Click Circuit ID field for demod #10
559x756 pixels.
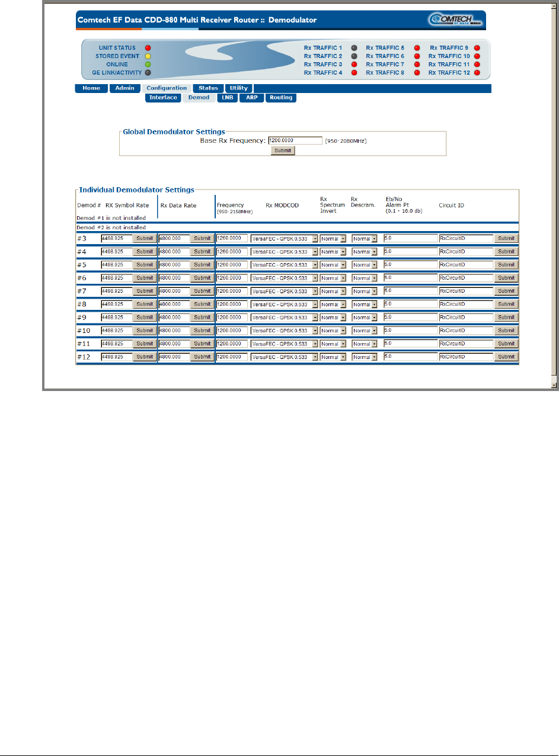coord(465,331)
